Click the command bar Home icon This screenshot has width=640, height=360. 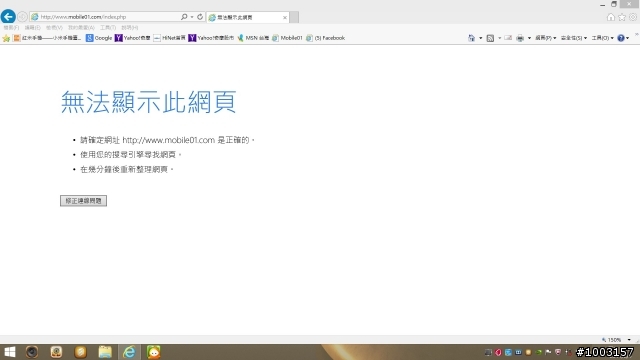coord(471,38)
